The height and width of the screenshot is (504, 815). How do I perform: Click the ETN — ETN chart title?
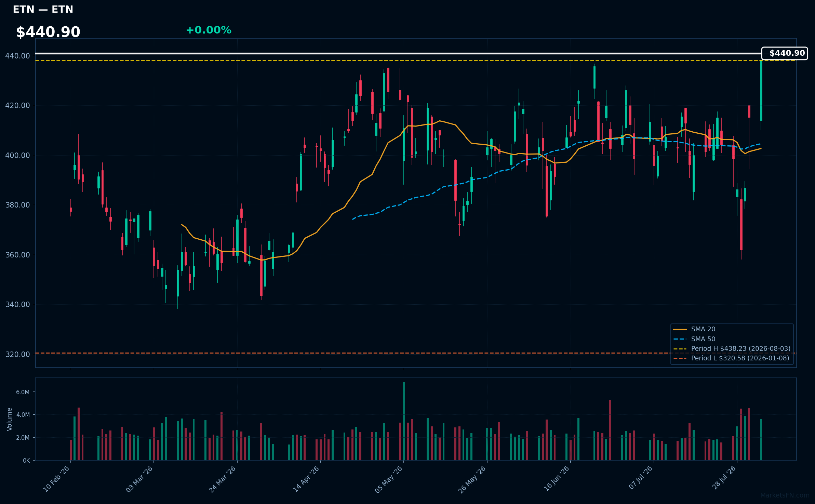[x=43, y=9]
